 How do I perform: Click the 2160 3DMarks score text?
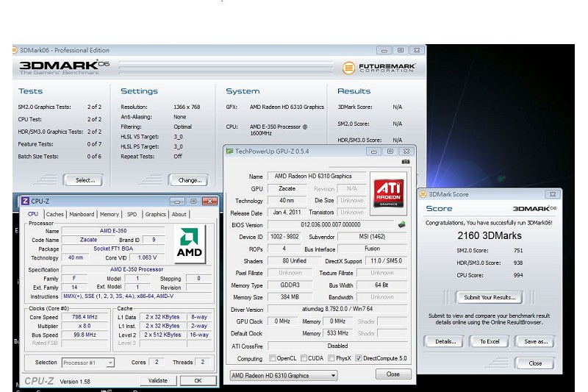(490, 235)
